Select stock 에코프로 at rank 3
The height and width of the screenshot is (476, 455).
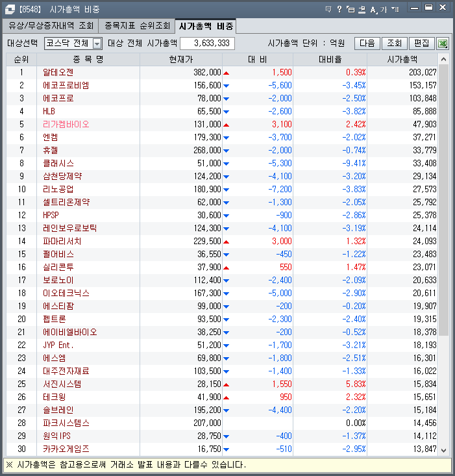click(x=58, y=98)
